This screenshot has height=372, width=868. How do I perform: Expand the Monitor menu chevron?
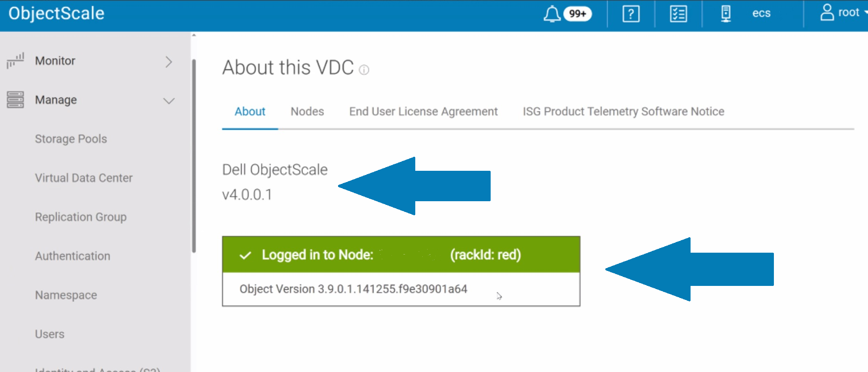(x=169, y=61)
